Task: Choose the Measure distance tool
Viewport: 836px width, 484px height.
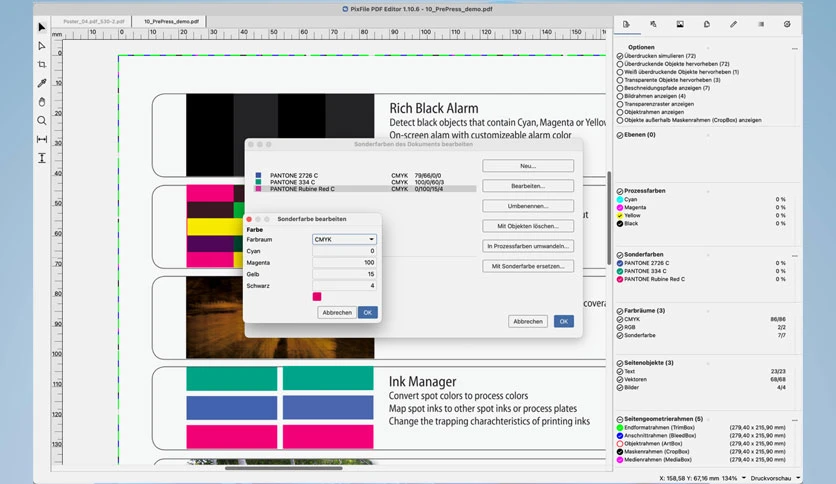Action: 42,139
